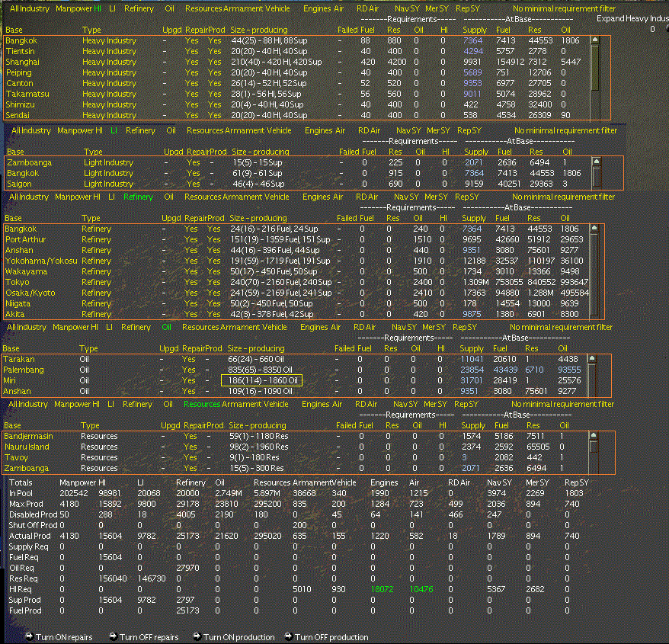This screenshot has width=669, height=644.
Task: Toggle Repair Yes for Nauru Island Resources
Action: click(x=190, y=447)
